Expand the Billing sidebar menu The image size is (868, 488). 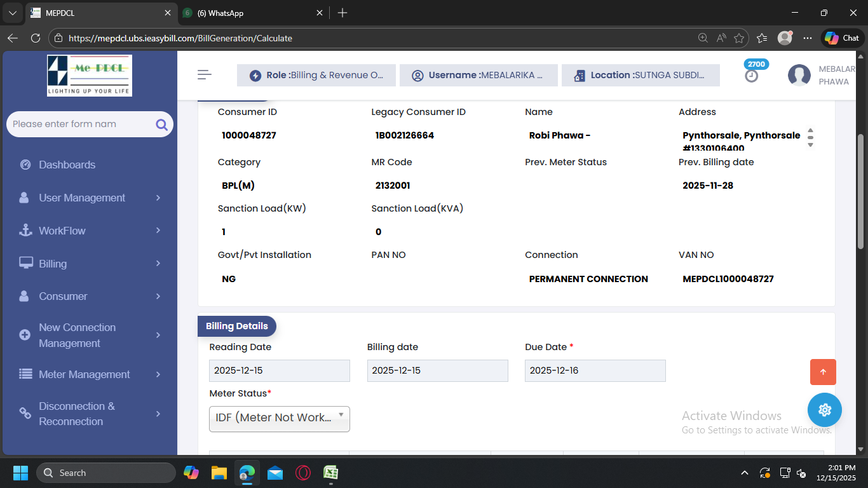click(89, 264)
